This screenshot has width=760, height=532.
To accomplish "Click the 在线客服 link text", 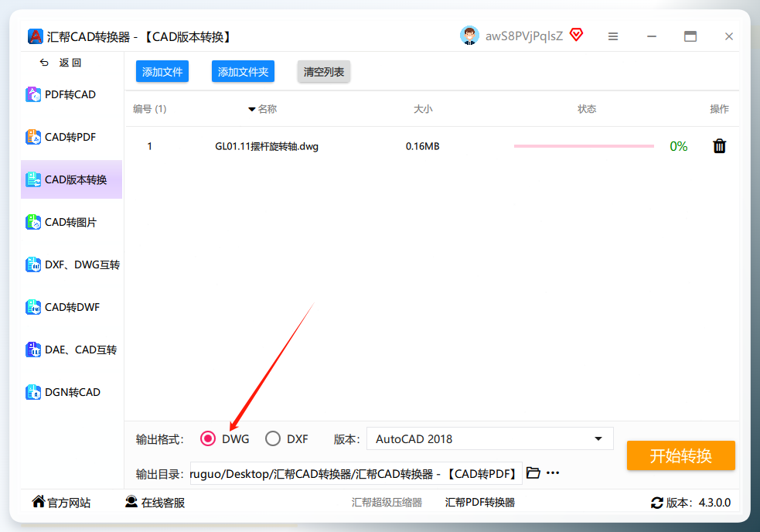I will 163,503.
